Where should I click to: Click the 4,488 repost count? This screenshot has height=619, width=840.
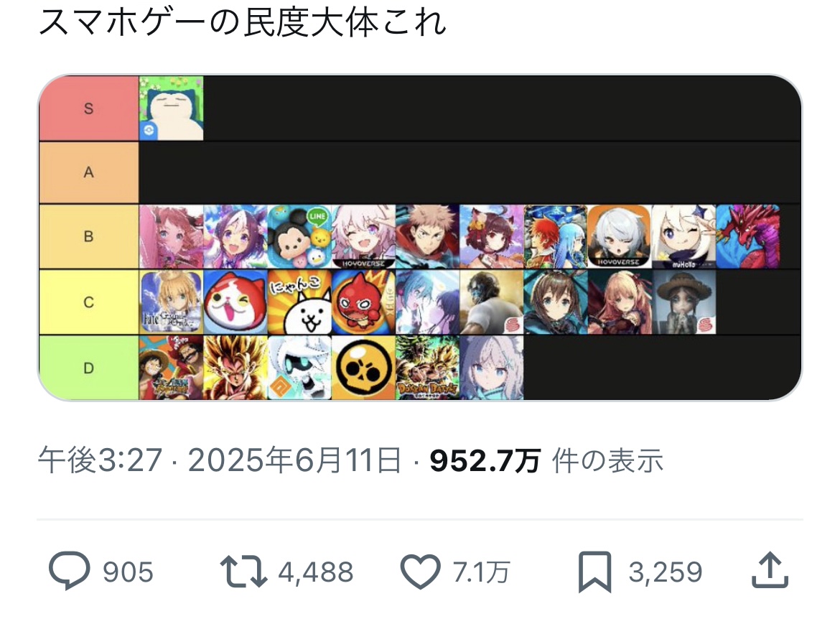click(x=315, y=572)
